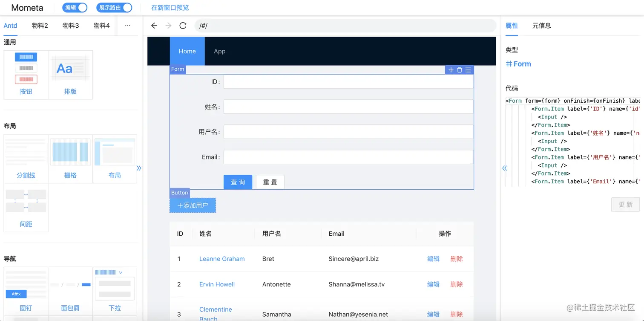
Task: Open the App navigation item
Action: click(220, 51)
